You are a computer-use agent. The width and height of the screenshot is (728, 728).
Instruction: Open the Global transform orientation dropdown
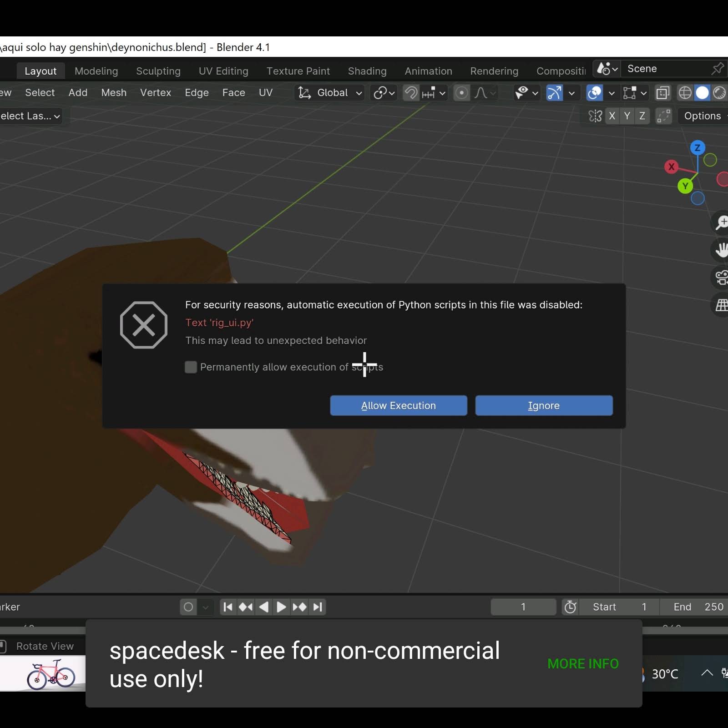click(x=330, y=93)
